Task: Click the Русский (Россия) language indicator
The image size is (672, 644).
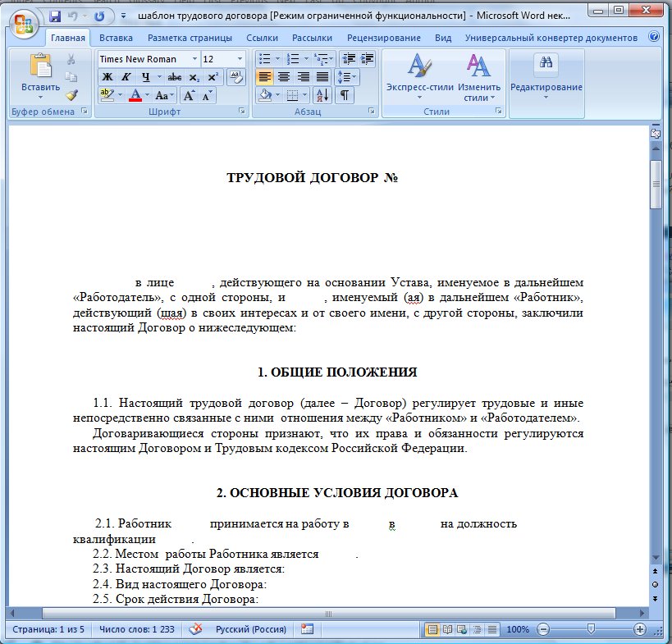Action: coord(251,629)
